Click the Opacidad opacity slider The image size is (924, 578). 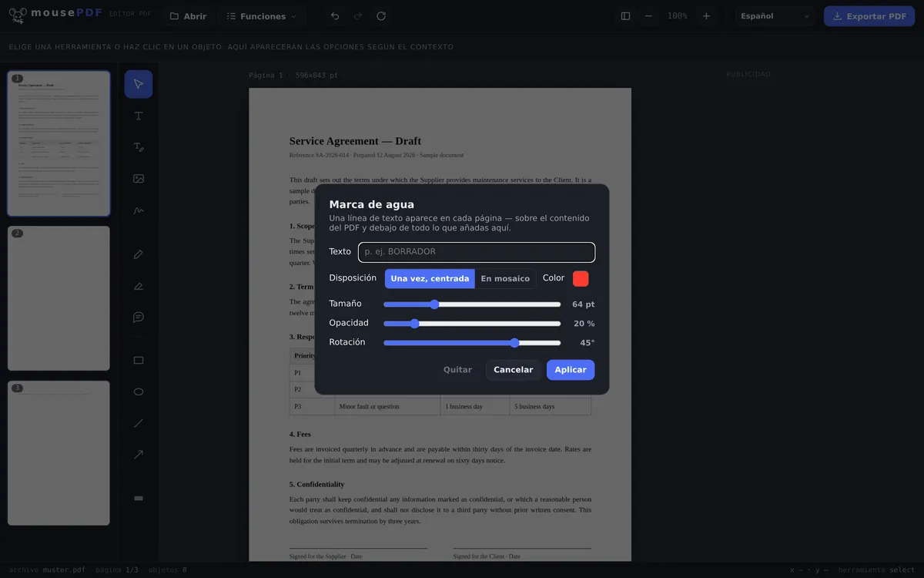(472, 324)
